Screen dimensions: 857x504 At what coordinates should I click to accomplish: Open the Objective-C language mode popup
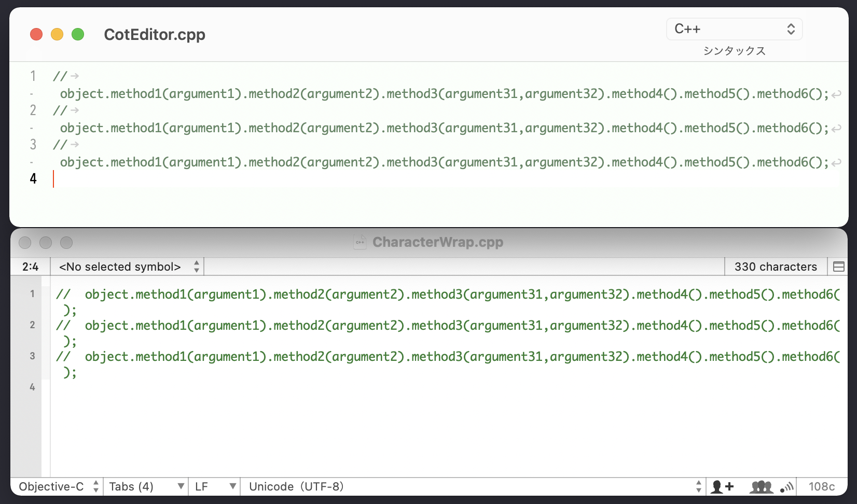pyautogui.click(x=57, y=486)
